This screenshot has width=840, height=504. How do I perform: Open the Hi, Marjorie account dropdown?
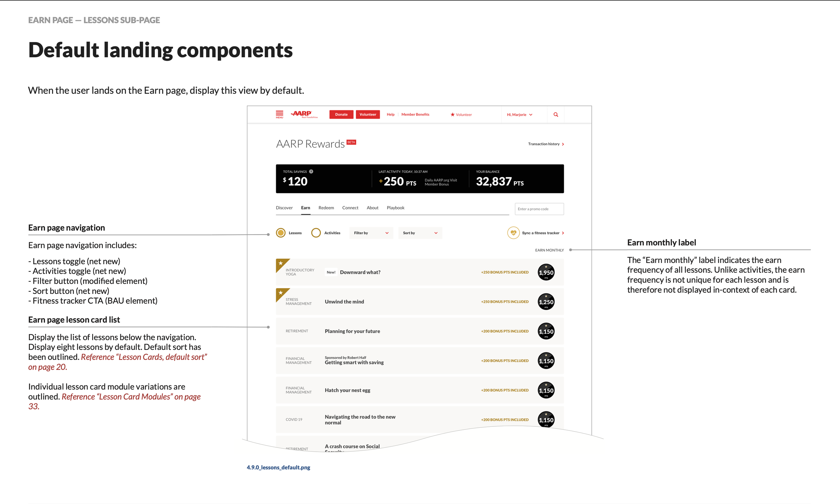point(519,115)
